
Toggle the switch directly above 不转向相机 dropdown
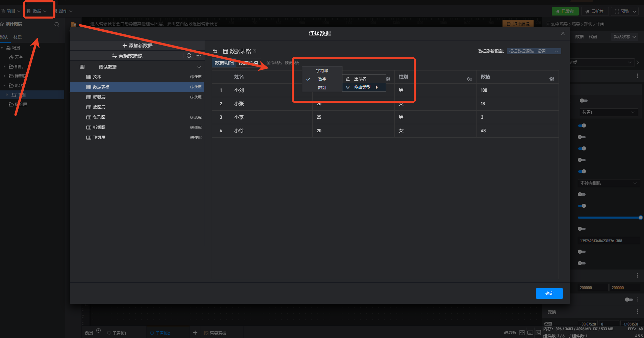point(582,171)
